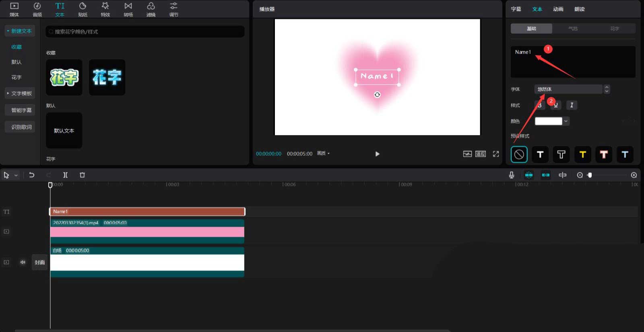Mute the main track audio

23,262
